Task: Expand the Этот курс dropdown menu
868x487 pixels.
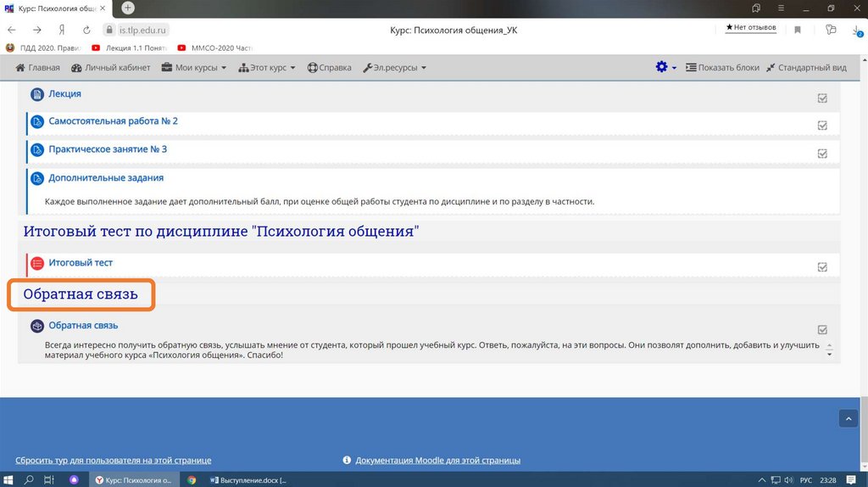Action: click(267, 68)
